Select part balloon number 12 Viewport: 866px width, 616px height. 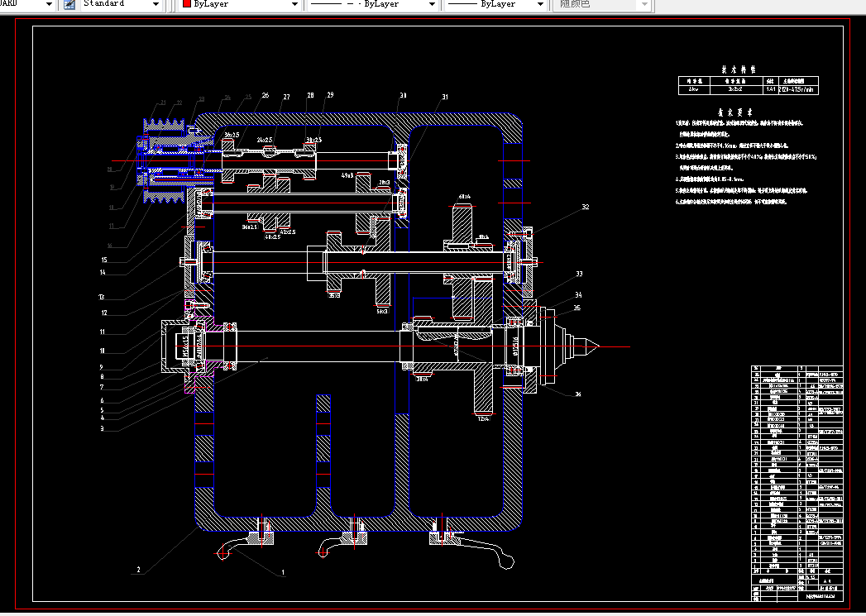pyautogui.click(x=104, y=313)
